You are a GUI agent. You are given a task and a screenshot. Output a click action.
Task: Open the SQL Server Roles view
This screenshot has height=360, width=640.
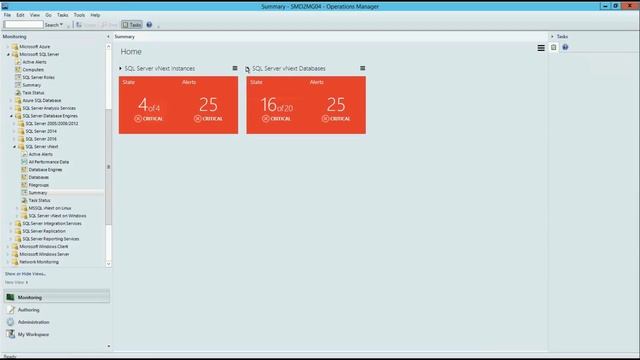click(38, 78)
